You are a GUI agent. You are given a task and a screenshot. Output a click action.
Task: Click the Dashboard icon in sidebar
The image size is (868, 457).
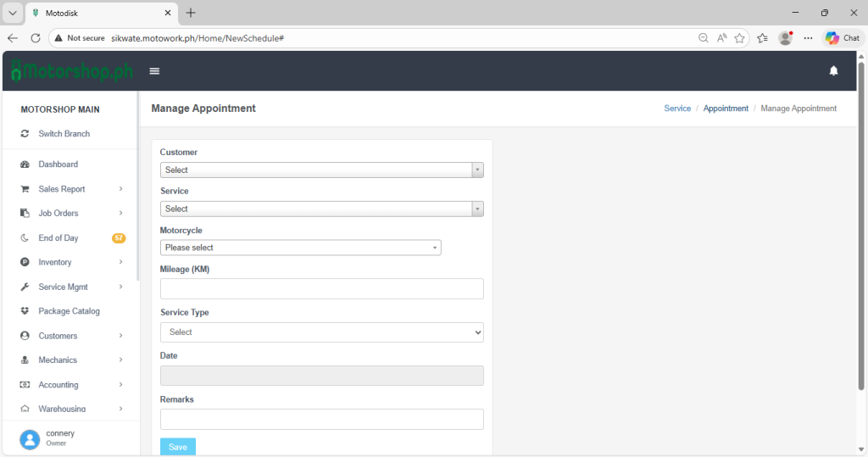pos(25,164)
